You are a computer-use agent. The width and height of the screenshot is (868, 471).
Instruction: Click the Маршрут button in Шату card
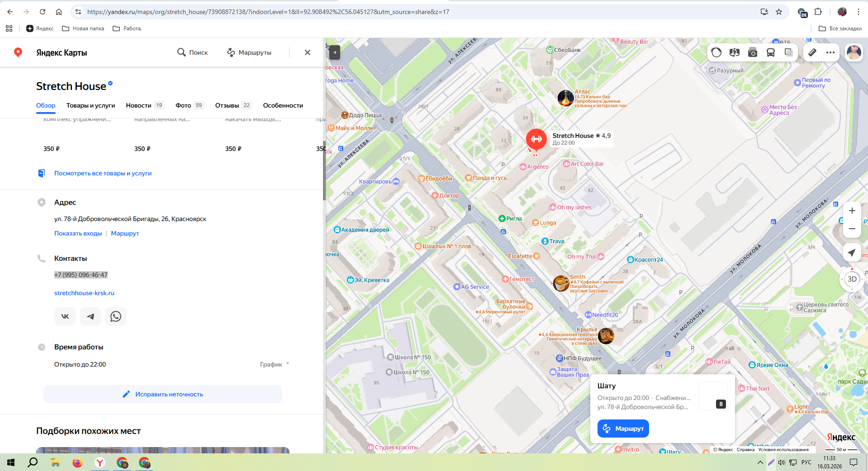[x=623, y=429]
